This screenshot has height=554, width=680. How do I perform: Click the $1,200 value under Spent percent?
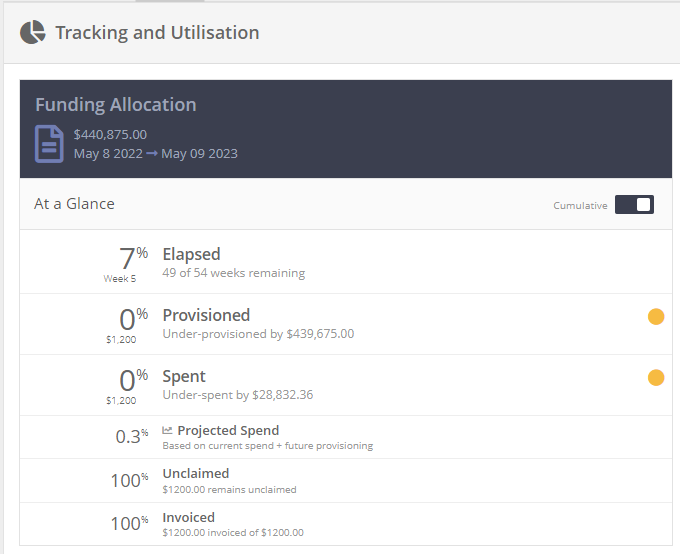[121, 400]
